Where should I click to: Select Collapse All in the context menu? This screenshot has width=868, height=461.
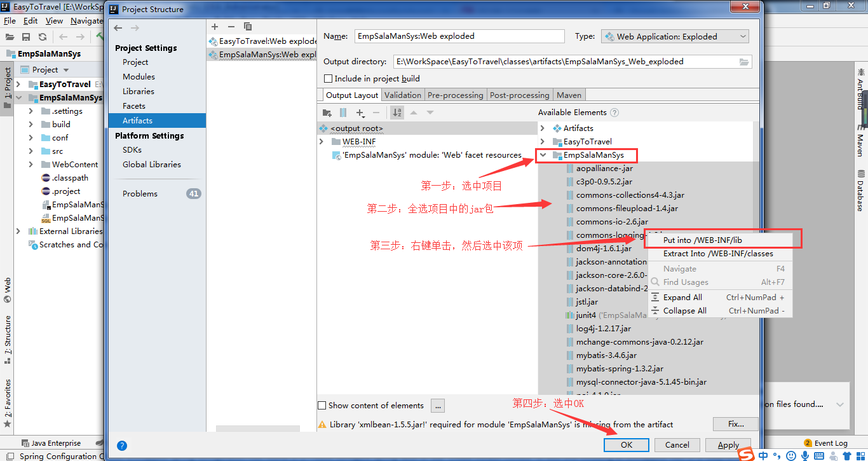pyautogui.click(x=720, y=311)
